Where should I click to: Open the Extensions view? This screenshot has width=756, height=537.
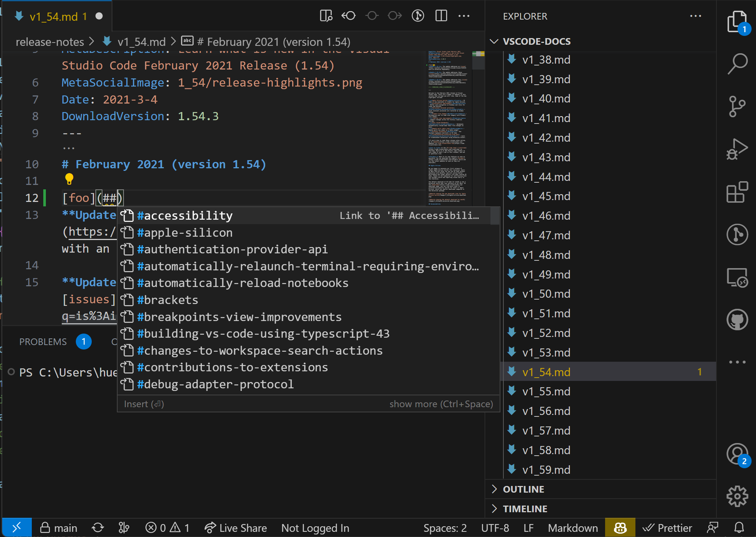[x=737, y=192]
